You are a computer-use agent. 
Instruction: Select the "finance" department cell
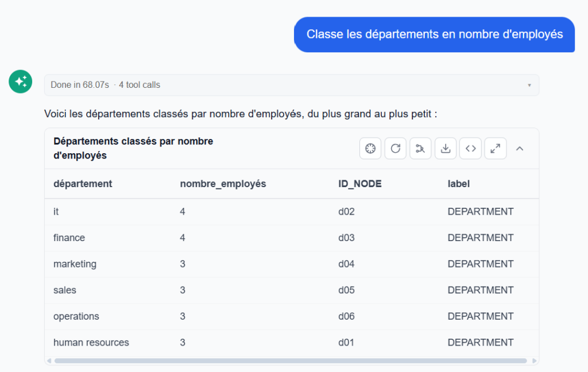(69, 238)
